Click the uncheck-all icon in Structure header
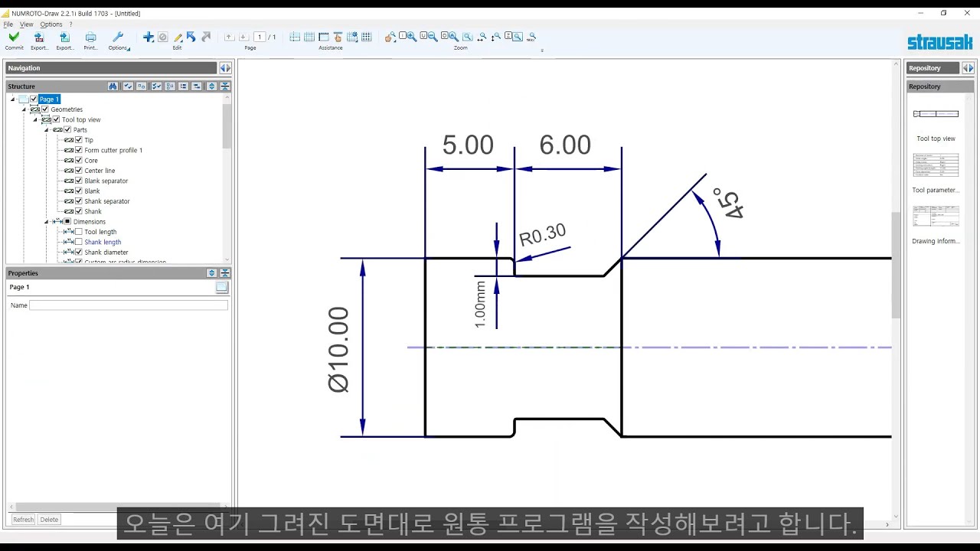This screenshot has height=551, width=980. (142, 86)
